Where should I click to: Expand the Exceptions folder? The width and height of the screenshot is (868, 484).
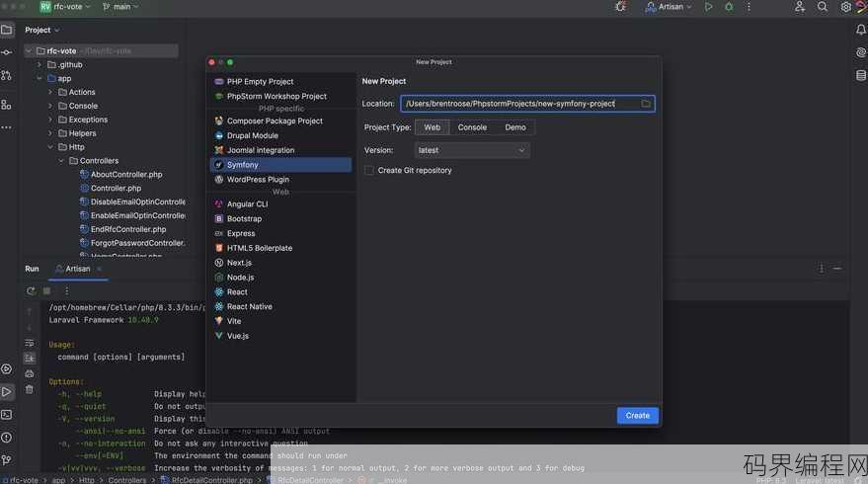[x=50, y=120]
